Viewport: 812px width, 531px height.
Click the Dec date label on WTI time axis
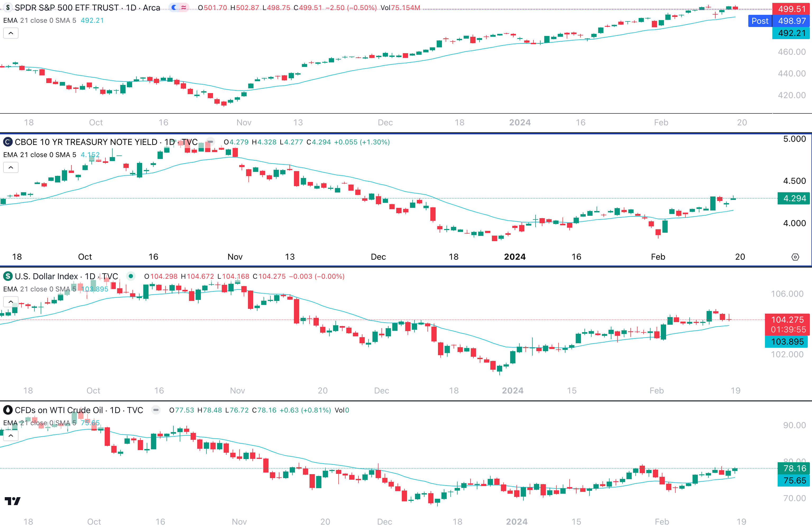[385, 522]
